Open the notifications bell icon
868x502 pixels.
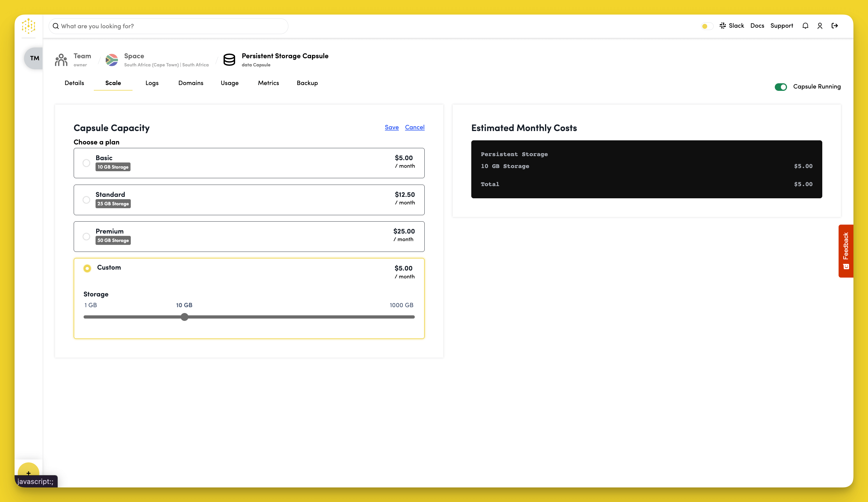click(x=805, y=26)
